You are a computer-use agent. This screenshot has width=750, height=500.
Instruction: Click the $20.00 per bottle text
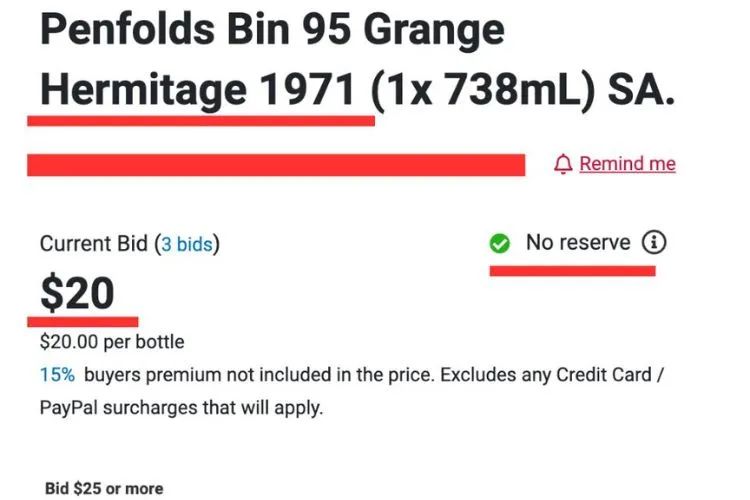pos(112,342)
